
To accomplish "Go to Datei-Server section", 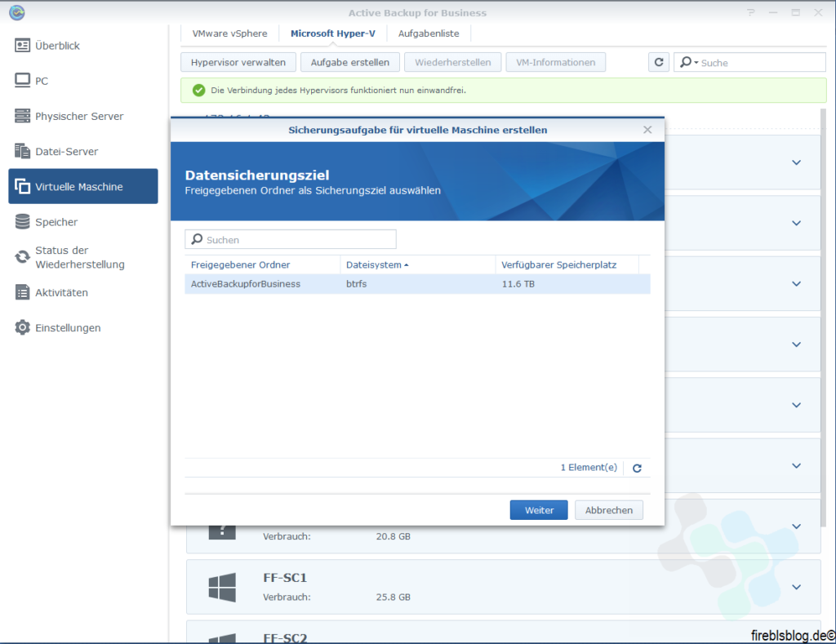I will click(x=83, y=151).
